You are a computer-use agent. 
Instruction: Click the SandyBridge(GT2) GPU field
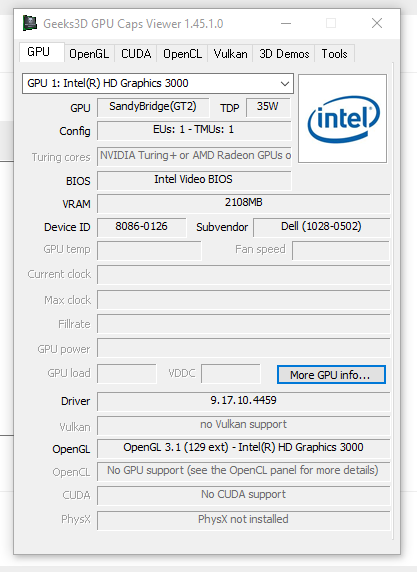tap(153, 107)
